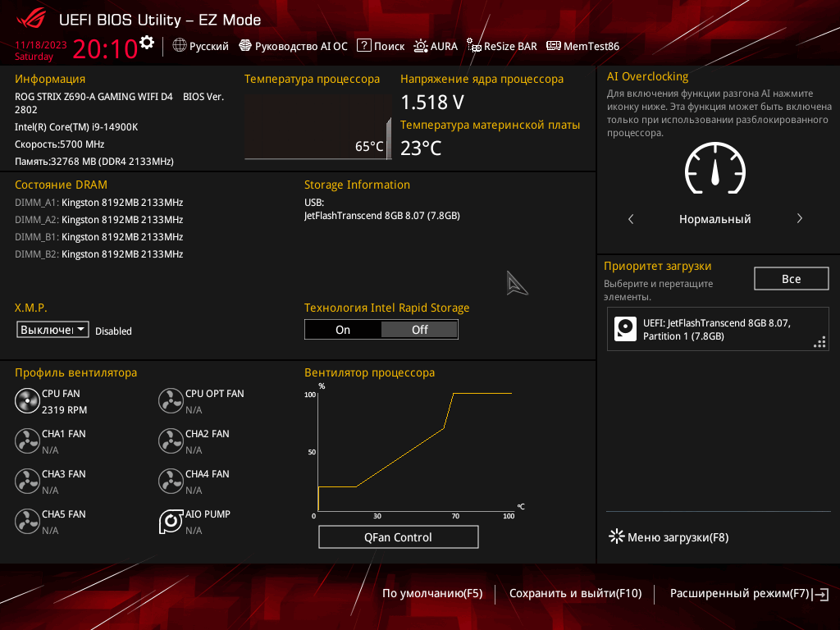The image size is (840, 630).
Task: Click the AIO PUMP icon
Action: 171,522
